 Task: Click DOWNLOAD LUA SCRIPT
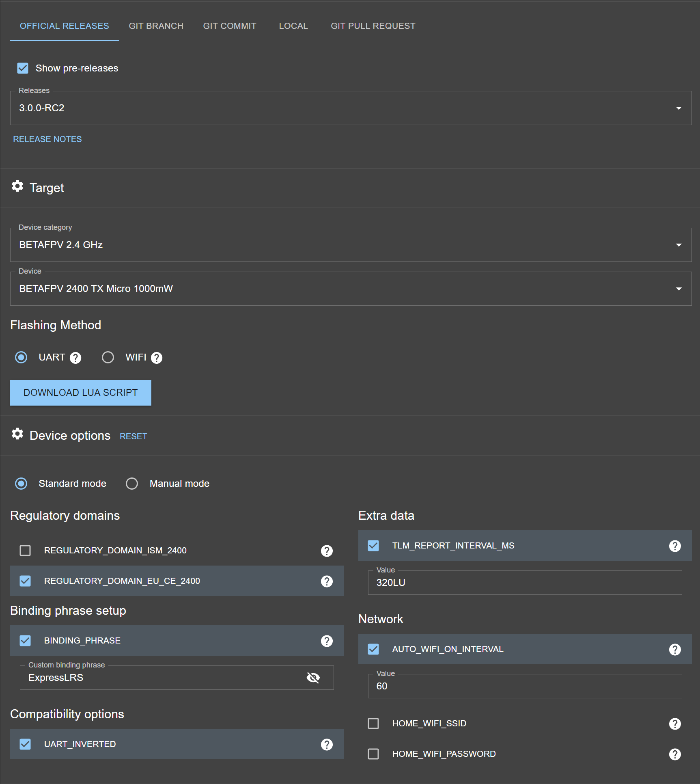[80, 392]
